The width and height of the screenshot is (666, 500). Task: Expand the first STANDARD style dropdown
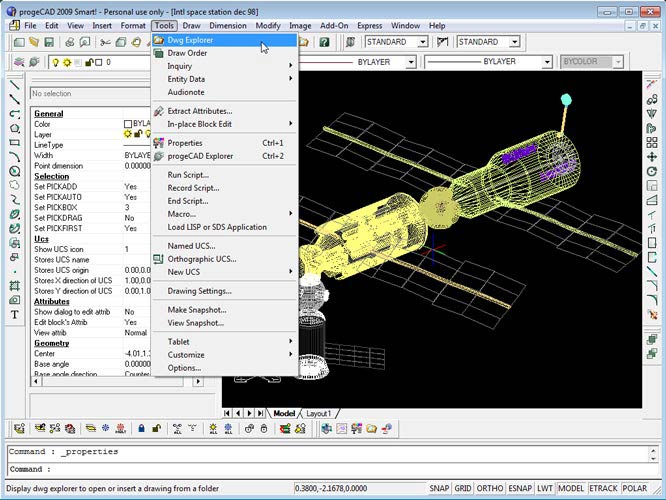pos(424,42)
